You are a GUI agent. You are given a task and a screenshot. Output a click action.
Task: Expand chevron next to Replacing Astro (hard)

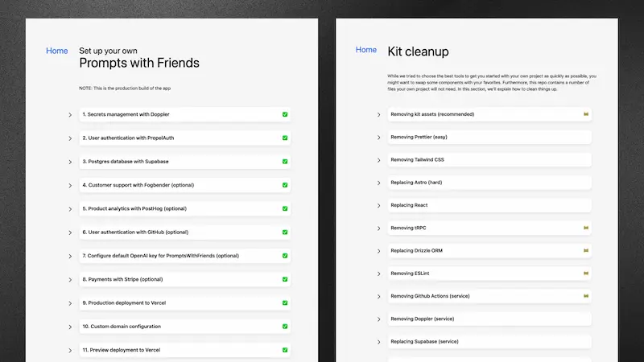379,183
